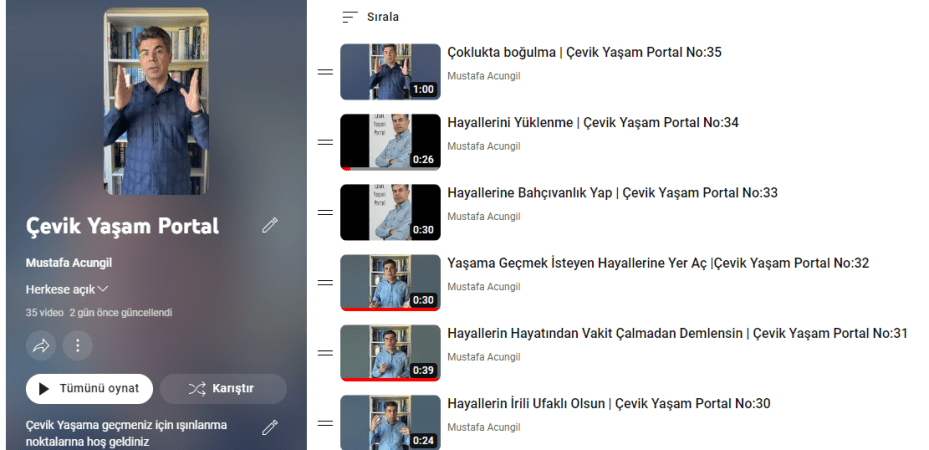The height and width of the screenshot is (450, 929).
Task: Open the Mustafa Acungil channel link in sidebar
Action: (x=68, y=262)
